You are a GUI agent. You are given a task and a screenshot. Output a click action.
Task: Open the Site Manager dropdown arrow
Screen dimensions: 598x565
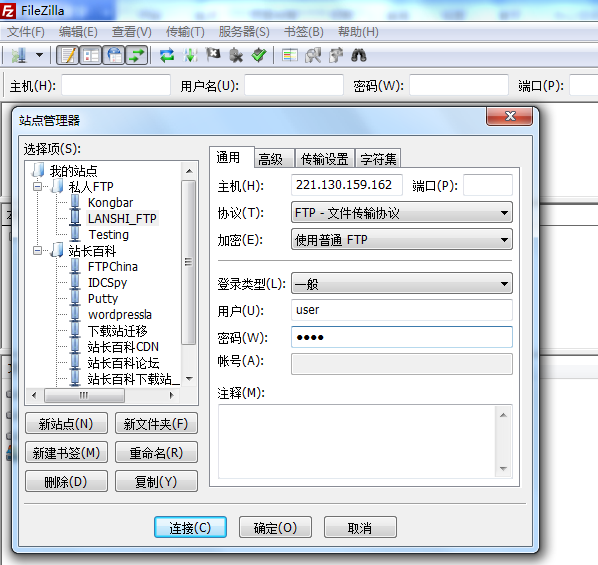click(x=39, y=56)
